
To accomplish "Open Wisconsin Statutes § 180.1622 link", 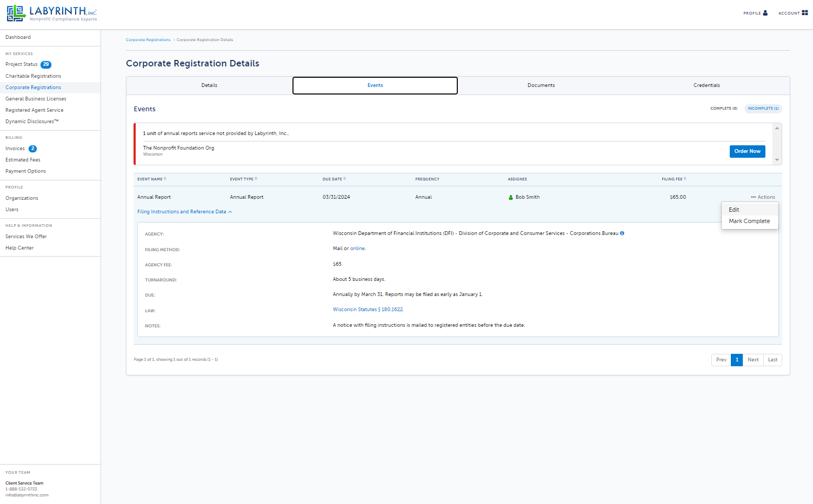I will [x=368, y=310].
